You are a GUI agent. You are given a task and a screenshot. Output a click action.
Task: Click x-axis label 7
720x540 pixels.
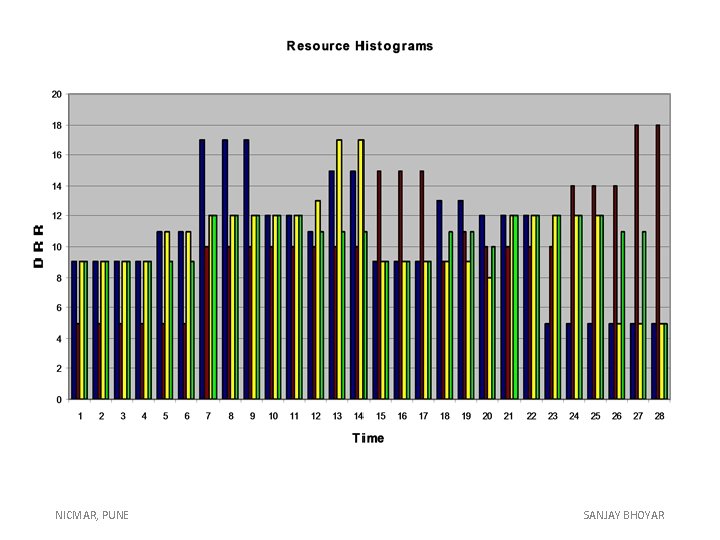click(x=208, y=416)
